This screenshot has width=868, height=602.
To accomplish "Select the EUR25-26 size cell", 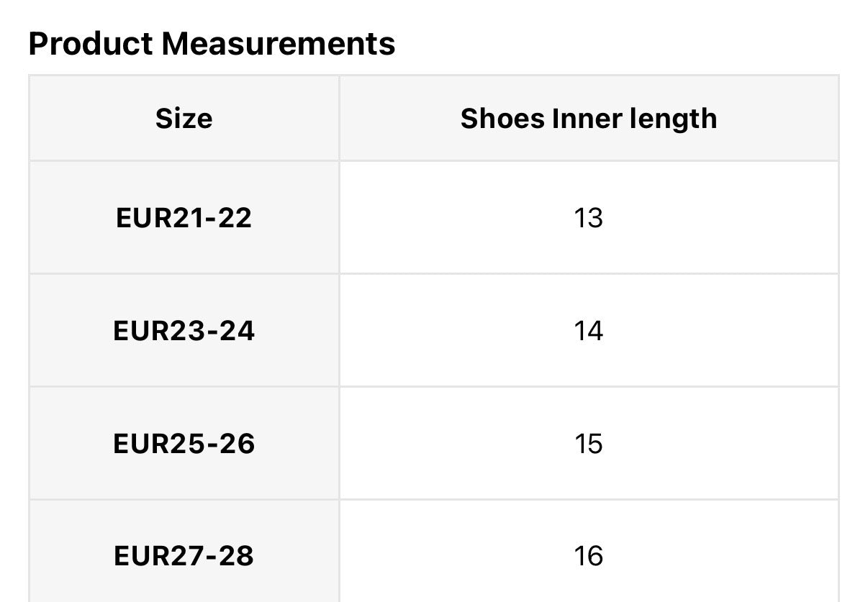I will click(x=184, y=444).
